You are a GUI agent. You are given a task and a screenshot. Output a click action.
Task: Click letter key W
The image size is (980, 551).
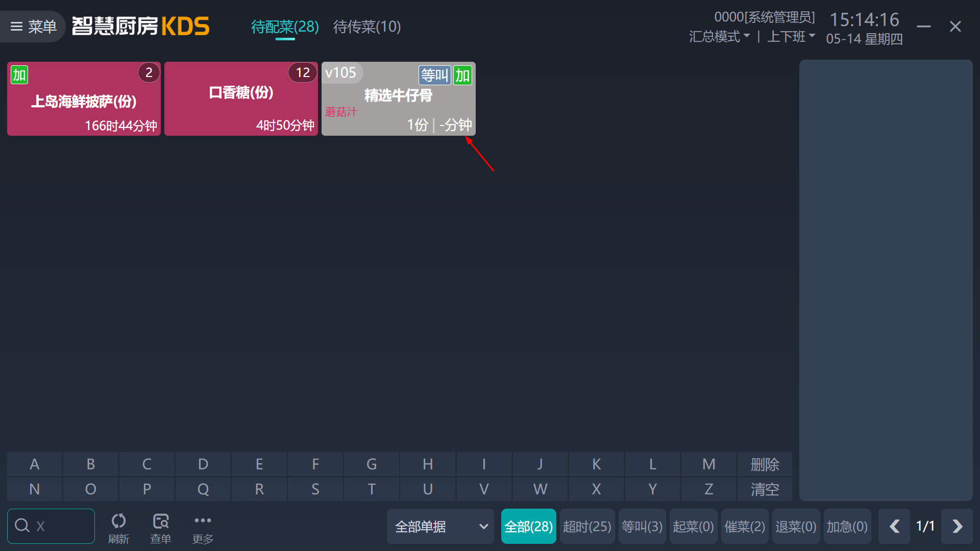point(540,489)
